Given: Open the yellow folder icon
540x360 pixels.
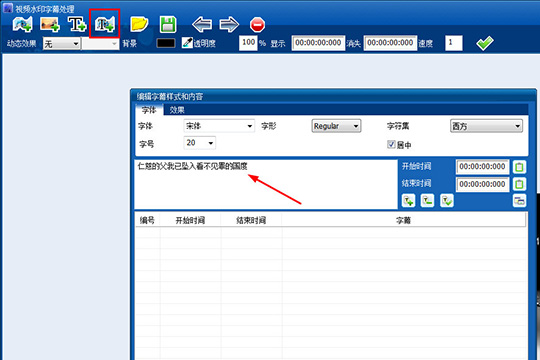Looking at the screenshot, I should [x=139, y=24].
